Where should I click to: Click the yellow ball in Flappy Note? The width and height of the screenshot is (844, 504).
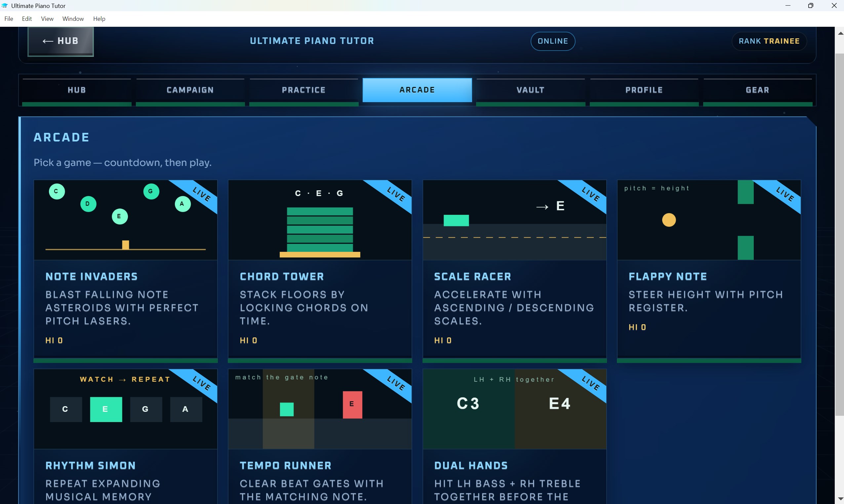[669, 220]
